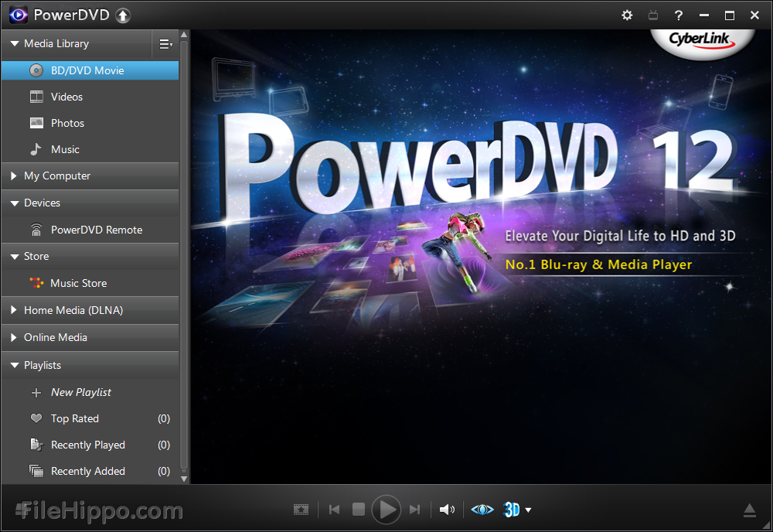Skip to previous chapter

click(334, 510)
